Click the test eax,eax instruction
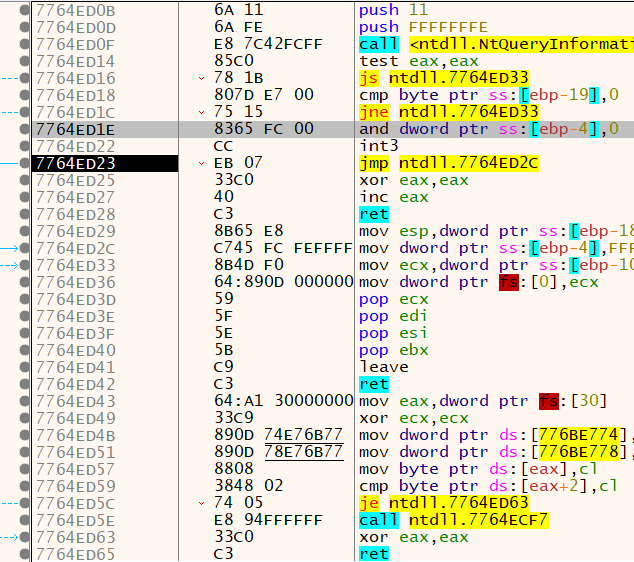This screenshot has height=562, width=634. (419, 61)
